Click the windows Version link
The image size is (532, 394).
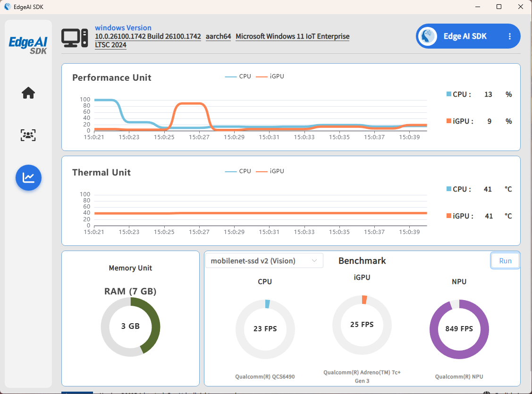pyautogui.click(x=123, y=28)
